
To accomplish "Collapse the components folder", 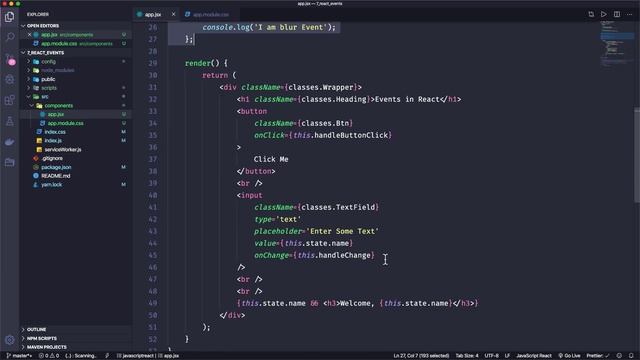I will pyautogui.click(x=59, y=105).
